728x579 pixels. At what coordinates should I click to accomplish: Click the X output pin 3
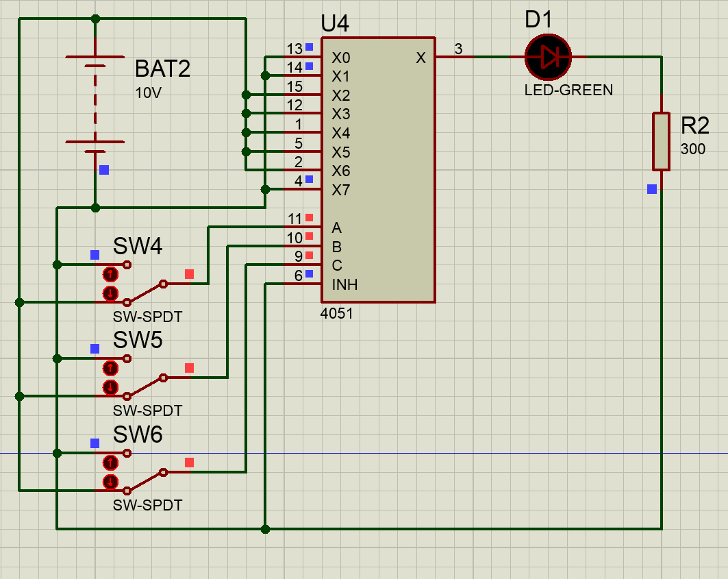(455, 57)
